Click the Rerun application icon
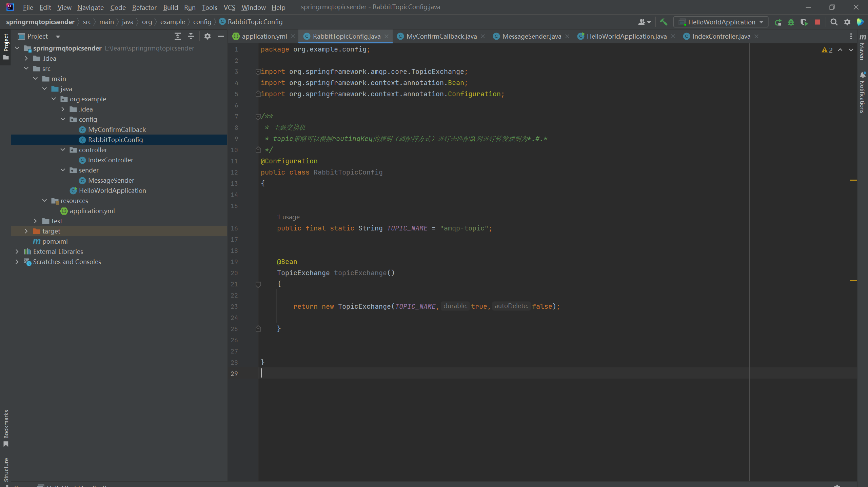868x487 pixels. pos(778,22)
